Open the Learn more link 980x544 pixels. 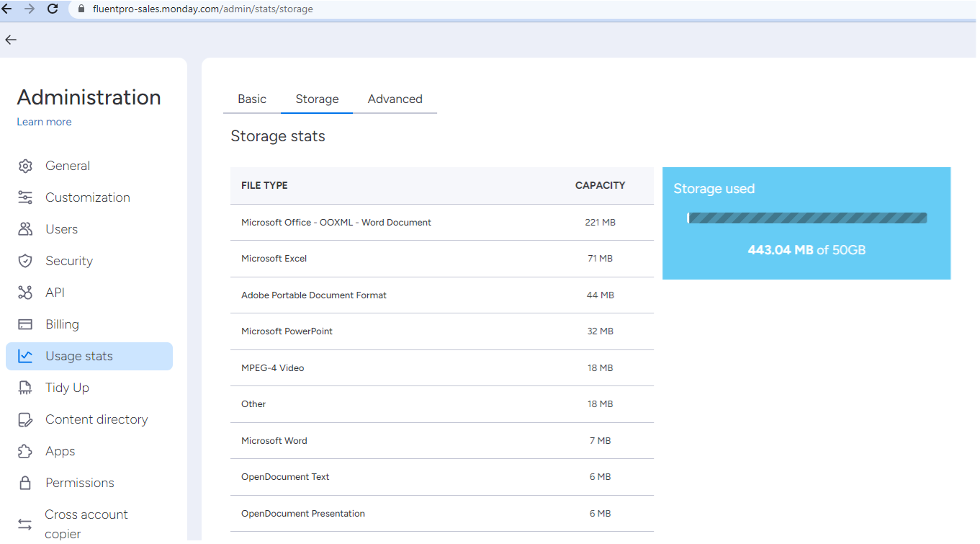(44, 121)
